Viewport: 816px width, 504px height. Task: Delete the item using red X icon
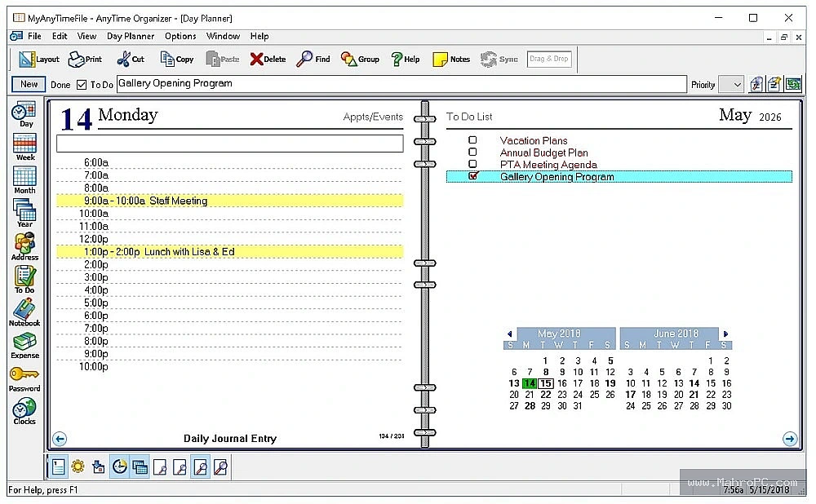(268, 60)
